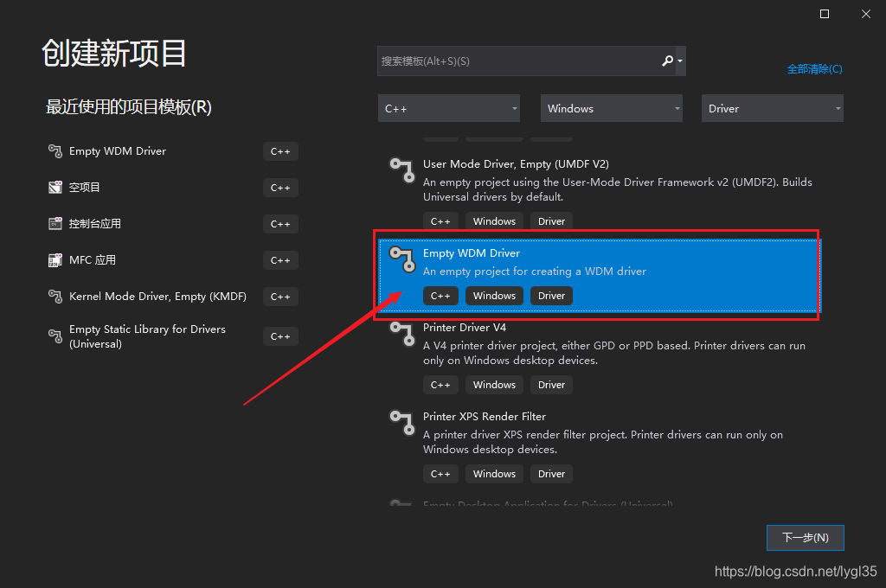Click the Kernel Mode Driver, Empty (KMDF) icon
The height and width of the screenshot is (588, 886).
pyautogui.click(x=55, y=296)
